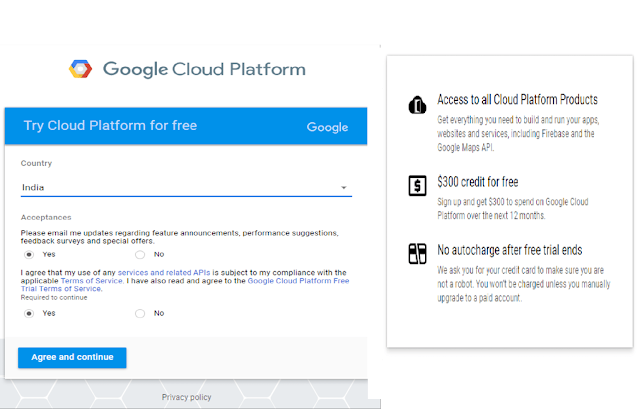Viewport: 640px width, 409px height.
Task: Click the Access to all Cloud Platform Products heading
Action: point(517,100)
